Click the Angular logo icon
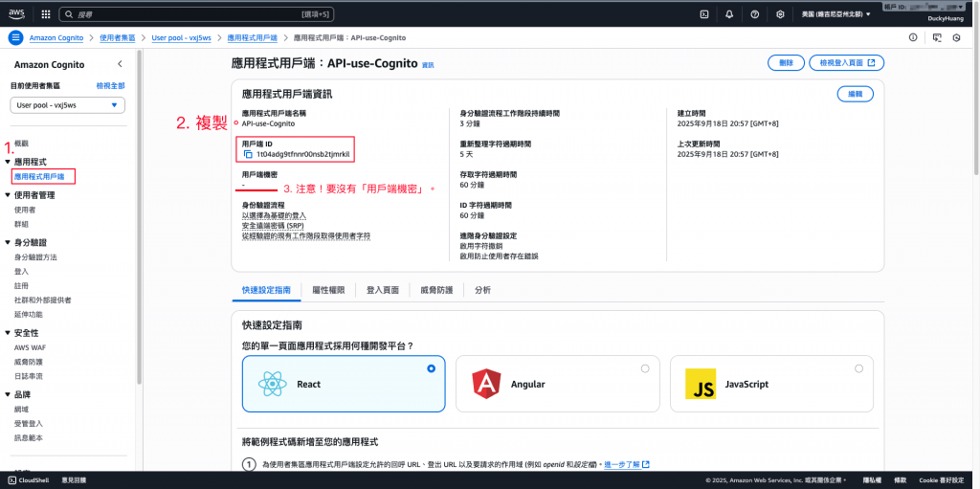This screenshot has width=980, height=489. pyautogui.click(x=487, y=384)
